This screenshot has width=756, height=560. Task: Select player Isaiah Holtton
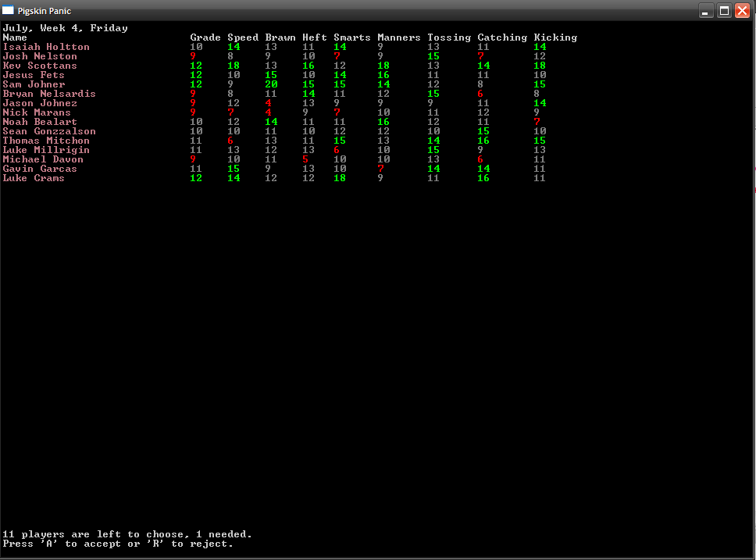[x=46, y=47]
